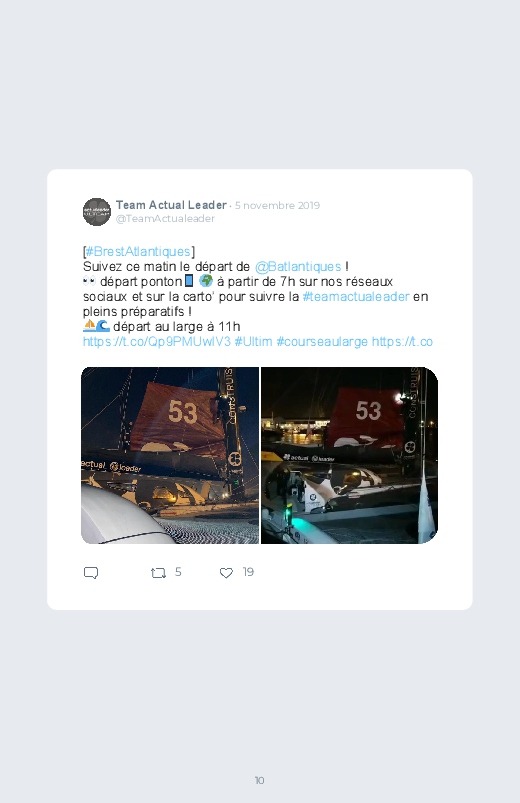Open the left sail 53 photo
Screen dimensions: 520x803
coord(170,455)
